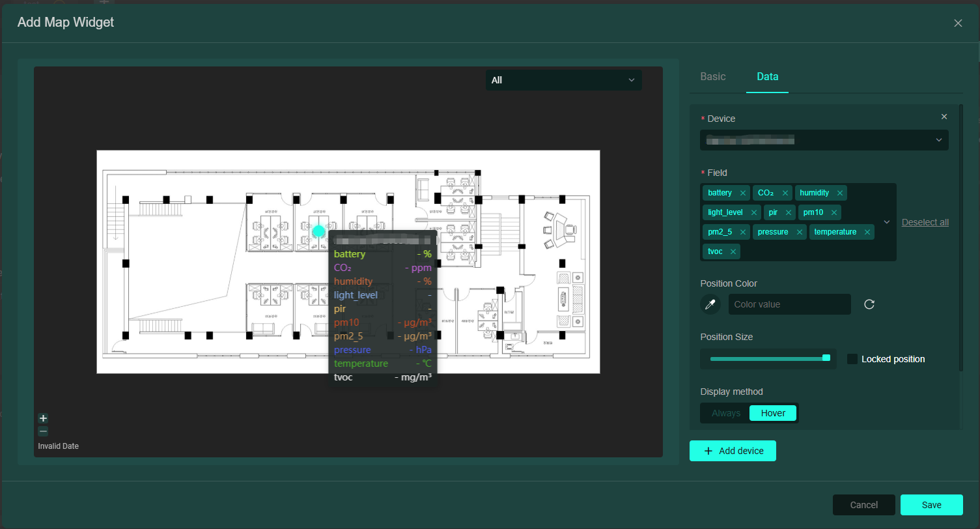Switch to the Data tab
Screen dimensions: 980x529
click(767, 76)
